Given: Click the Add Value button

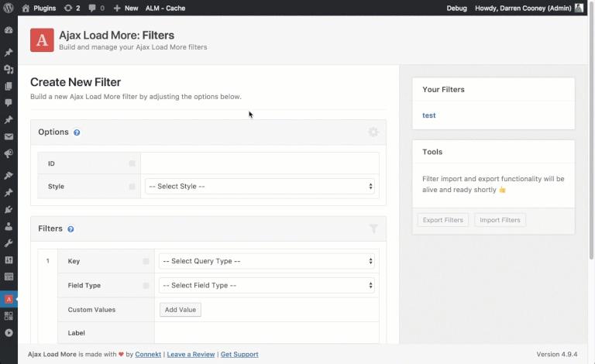Looking at the screenshot, I should (x=181, y=310).
